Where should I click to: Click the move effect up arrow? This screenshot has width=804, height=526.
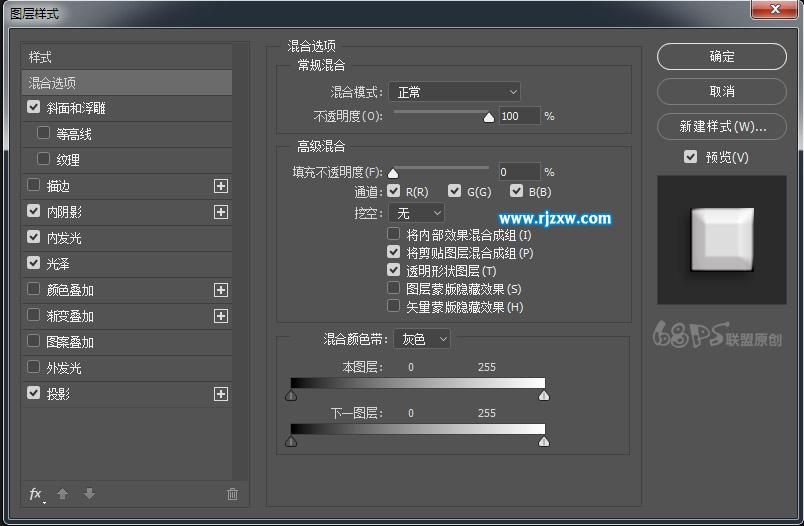click(x=63, y=494)
